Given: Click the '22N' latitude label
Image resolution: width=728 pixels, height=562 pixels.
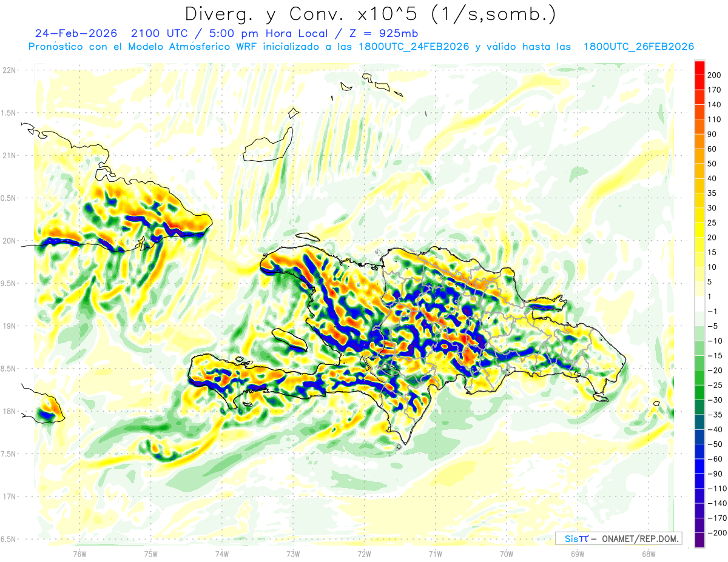Looking at the screenshot, I should (9, 70).
